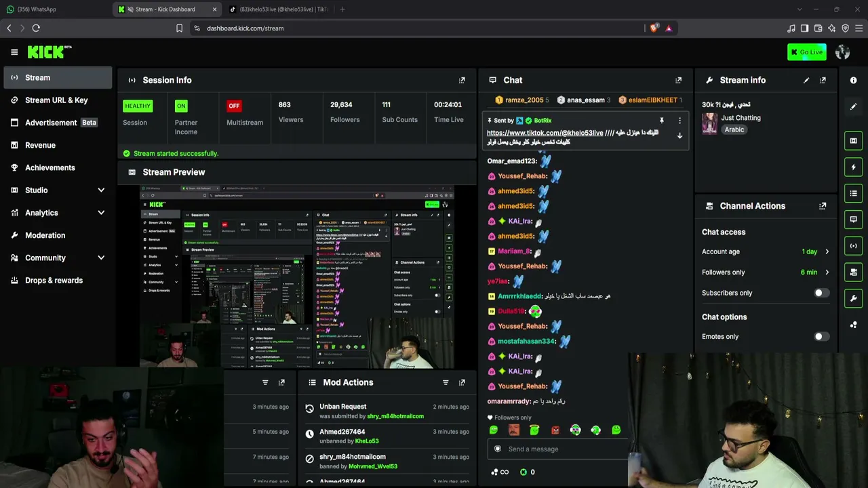Image resolution: width=868 pixels, height=488 pixels.
Task: Toggle the wrench widget icon in the right rail
Action: point(854,298)
